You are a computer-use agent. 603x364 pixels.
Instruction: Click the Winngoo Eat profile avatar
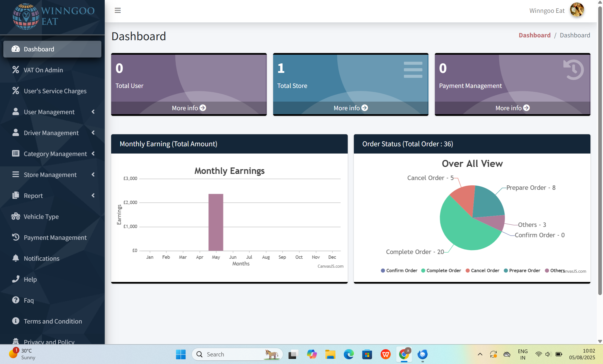point(577,10)
